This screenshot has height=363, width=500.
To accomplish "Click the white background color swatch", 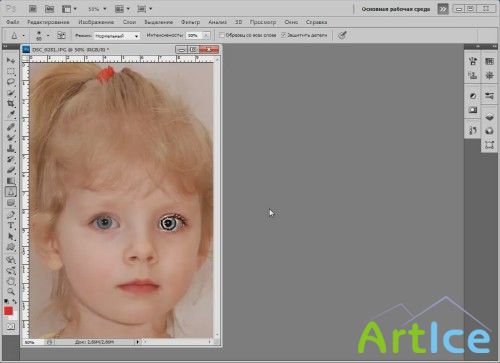I will tap(15, 316).
